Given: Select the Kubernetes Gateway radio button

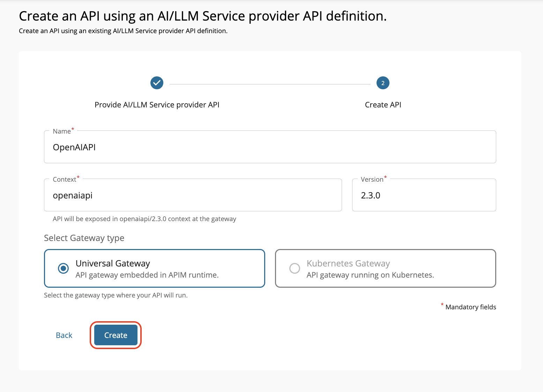Looking at the screenshot, I should coord(295,269).
